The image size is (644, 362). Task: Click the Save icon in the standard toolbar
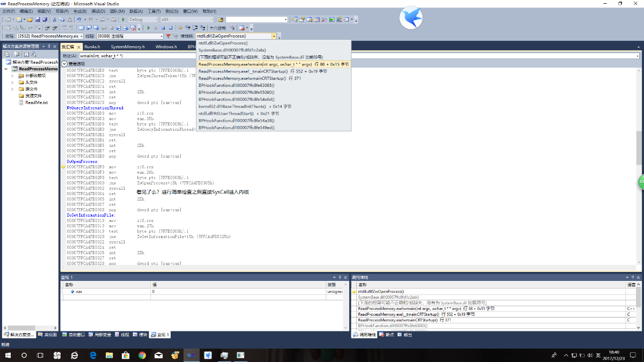tap(38, 19)
